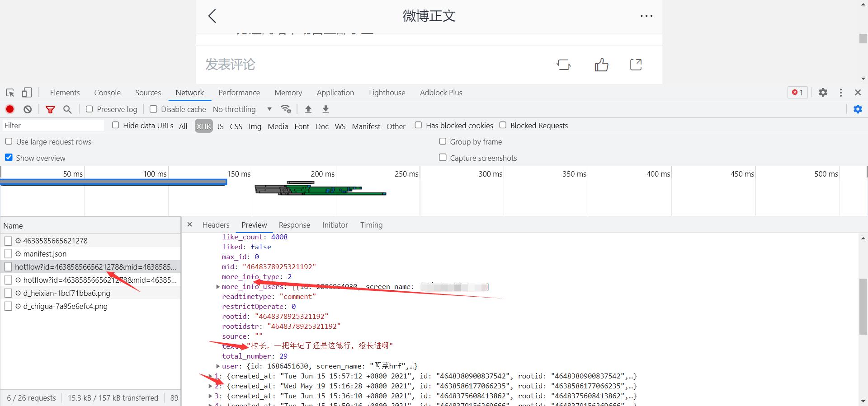Show the request Response tab

[294, 225]
